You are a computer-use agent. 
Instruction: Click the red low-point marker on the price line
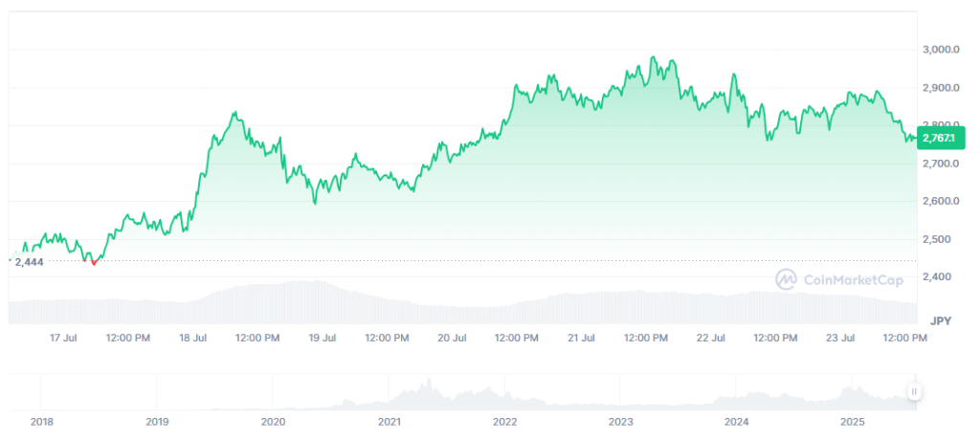tap(93, 260)
